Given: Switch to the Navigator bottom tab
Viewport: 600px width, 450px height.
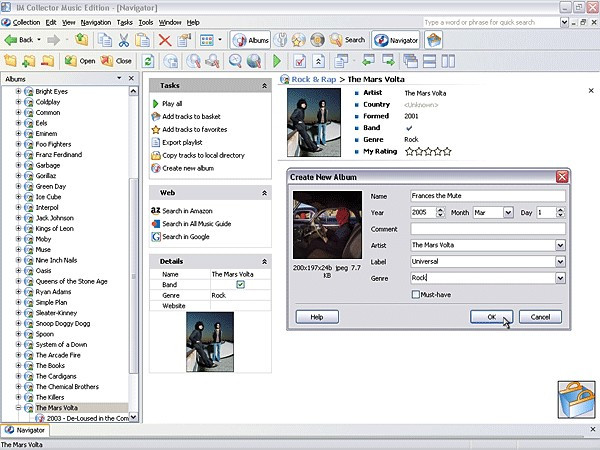Looking at the screenshot, I should pyautogui.click(x=25, y=430).
